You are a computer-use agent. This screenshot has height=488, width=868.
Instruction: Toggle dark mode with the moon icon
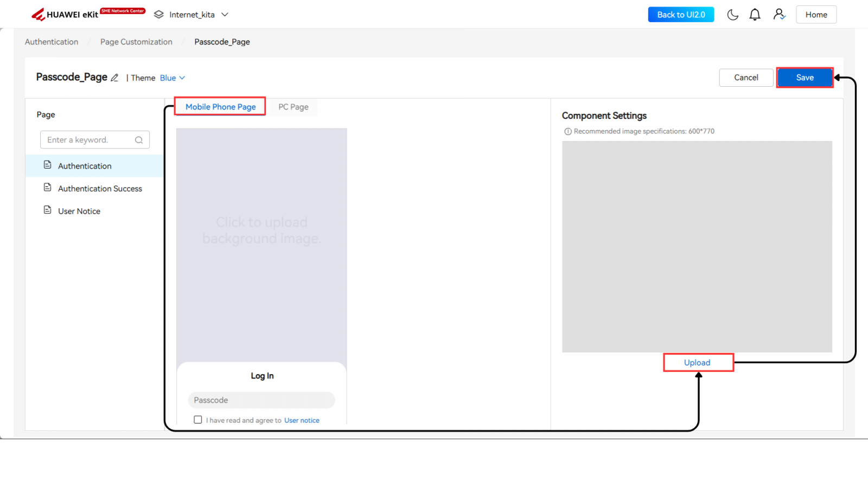tap(732, 15)
